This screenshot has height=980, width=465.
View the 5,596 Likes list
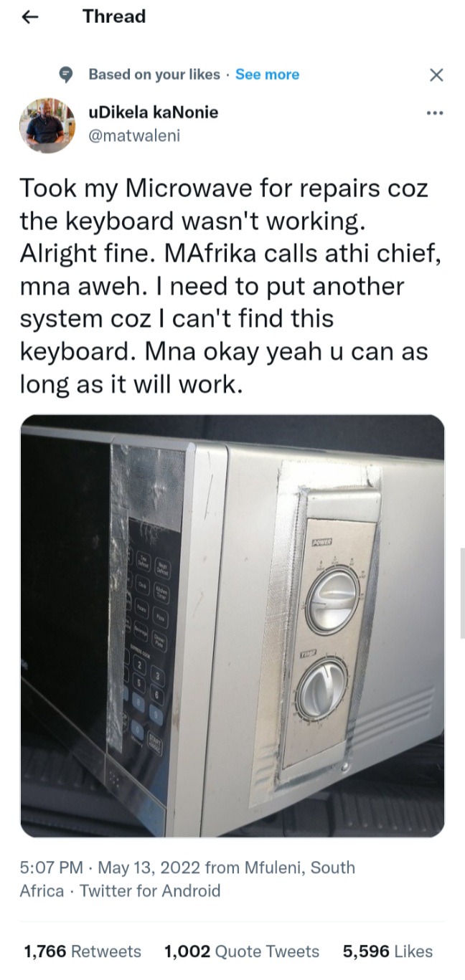pyautogui.click(x=387, y=951)
